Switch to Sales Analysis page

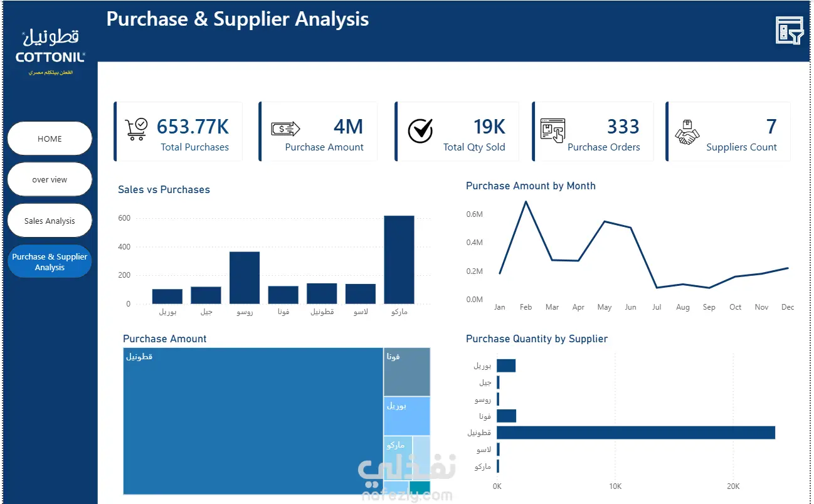click(x=50, y=221)
